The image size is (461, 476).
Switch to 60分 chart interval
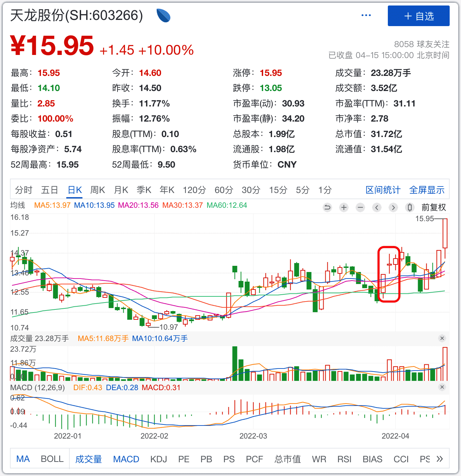224,190
